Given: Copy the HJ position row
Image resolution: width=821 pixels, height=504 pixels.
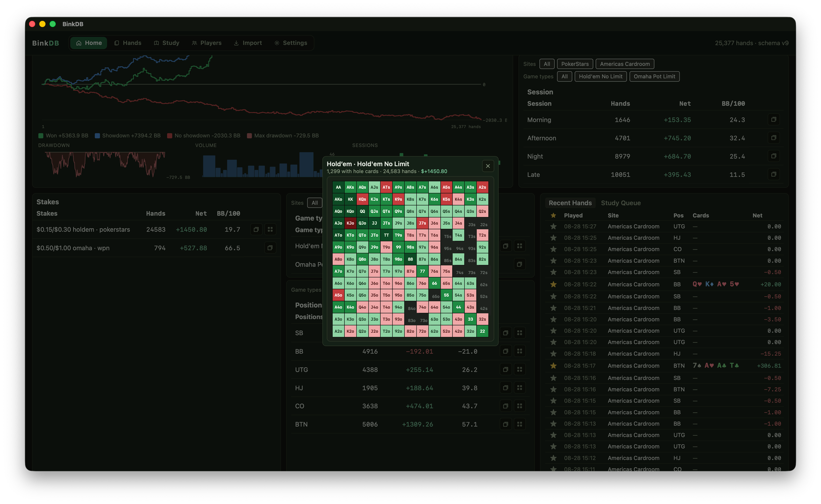Looking at the screenshot, I should click(x=505, y=388).
